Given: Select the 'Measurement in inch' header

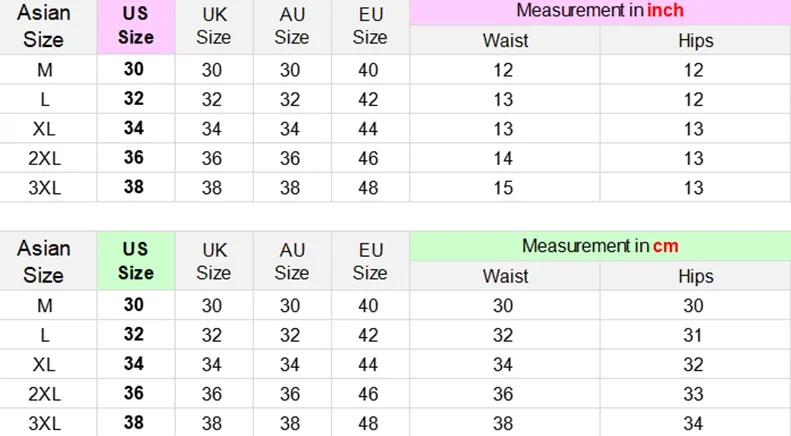Looking at the screenshot, I should 600,11.
